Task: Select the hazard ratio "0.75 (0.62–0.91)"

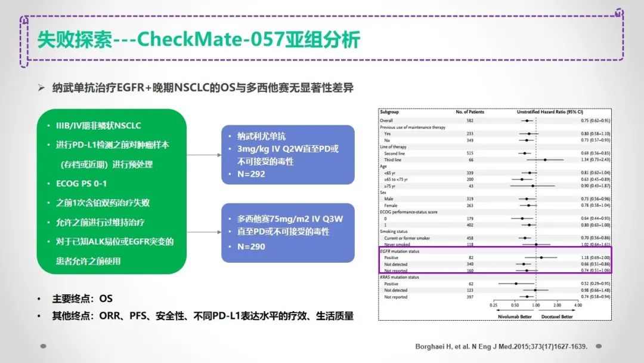Action: tap(595, 121)
